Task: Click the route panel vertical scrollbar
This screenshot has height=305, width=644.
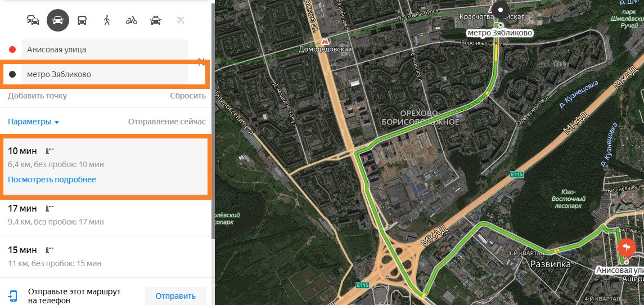Action: coord(213,121)
